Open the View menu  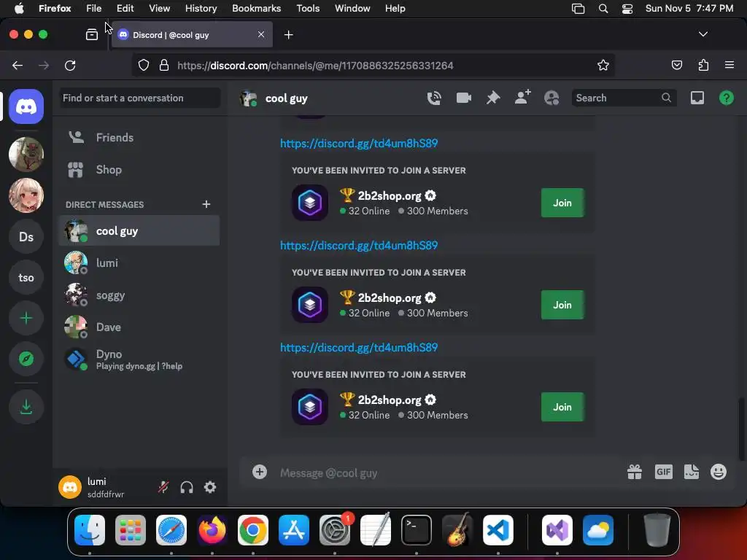(x=159, y=8)
